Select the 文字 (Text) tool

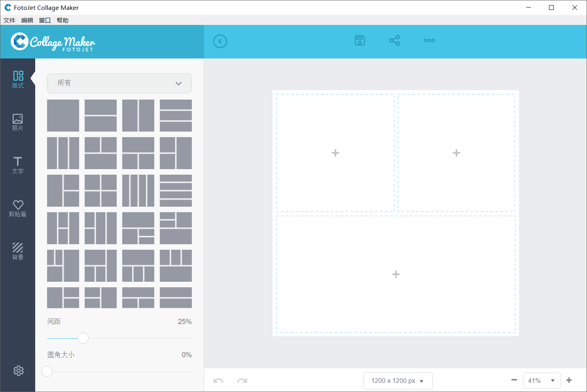pyautogui.click(x=18, y=165)
